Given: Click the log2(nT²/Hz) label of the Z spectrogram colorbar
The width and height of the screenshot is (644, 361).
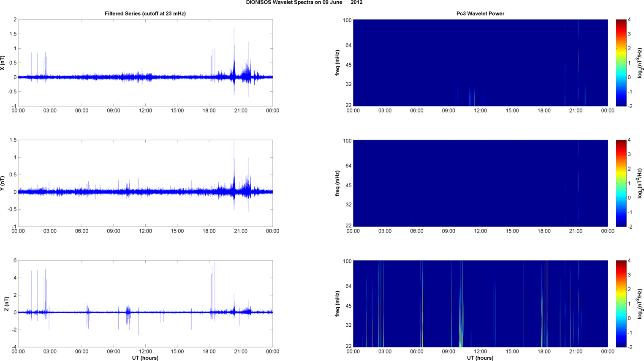Looking at the screenshot, I should [640, 304].
